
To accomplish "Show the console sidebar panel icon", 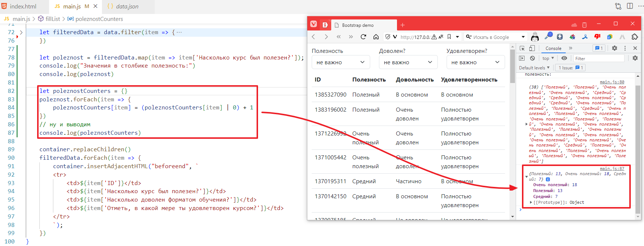I will (522, 58).
